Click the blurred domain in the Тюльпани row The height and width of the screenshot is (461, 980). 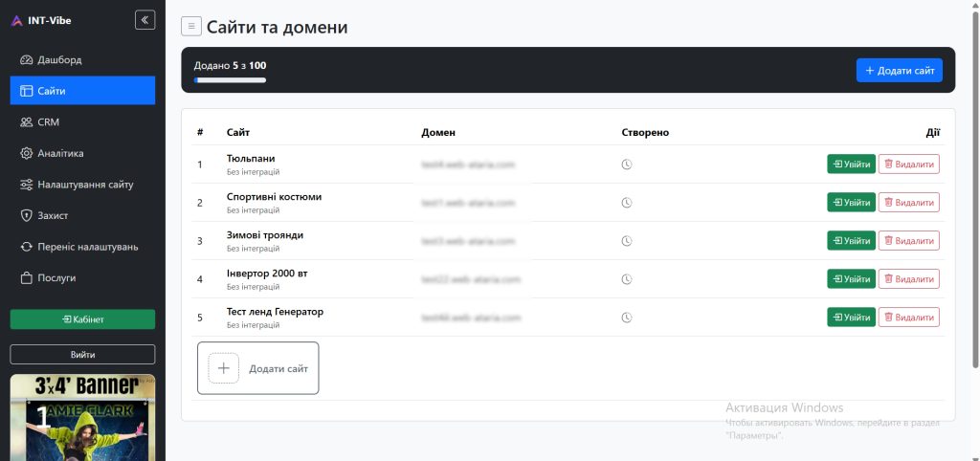pos(468,165)
